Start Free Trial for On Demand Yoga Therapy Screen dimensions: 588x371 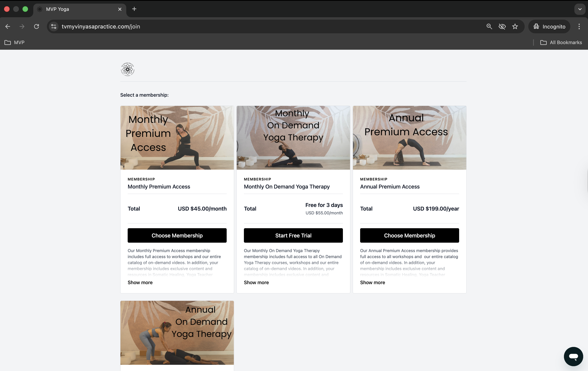pos(293,235)
